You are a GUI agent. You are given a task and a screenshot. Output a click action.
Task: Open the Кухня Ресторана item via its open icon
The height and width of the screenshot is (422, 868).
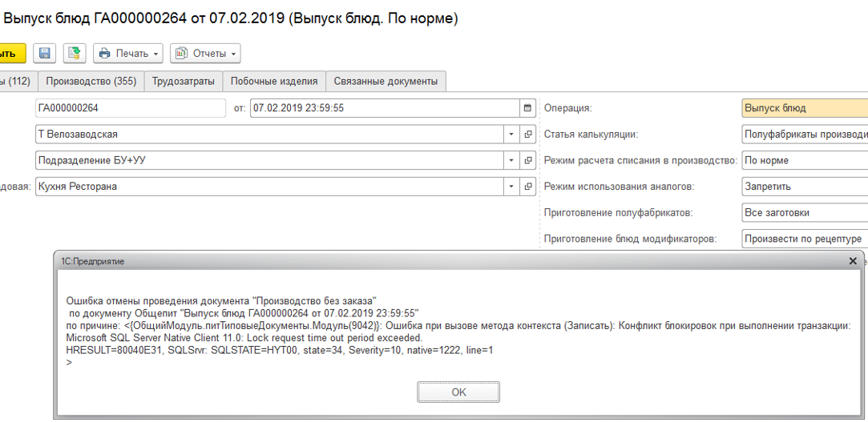click(x=528, y=187)
